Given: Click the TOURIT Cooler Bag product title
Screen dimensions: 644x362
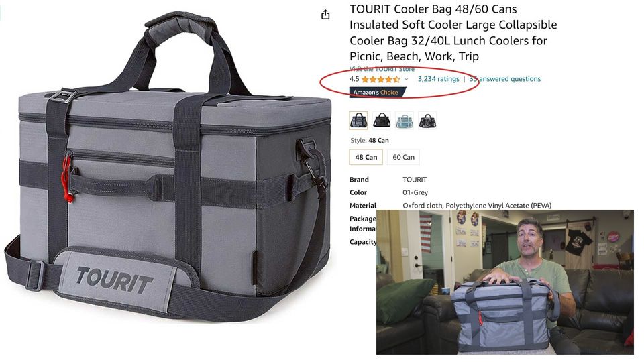Looking at the screenshot, I should pyautogui.click(x=453, y=32).
